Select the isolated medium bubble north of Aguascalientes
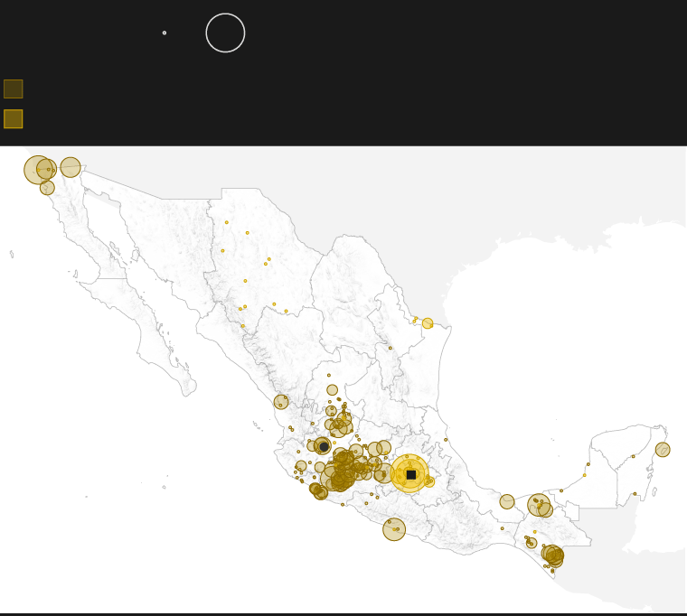Viewport: 687px width, 616px height. [x=332, y=390]
